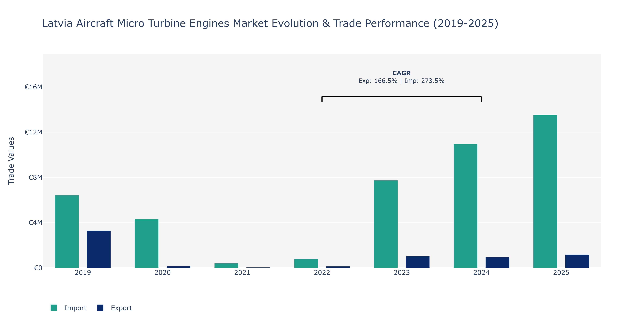The height and width of the screenshot is (322, 644).
Task: Click the 2023 Export bar
Action: pos(418,262)
